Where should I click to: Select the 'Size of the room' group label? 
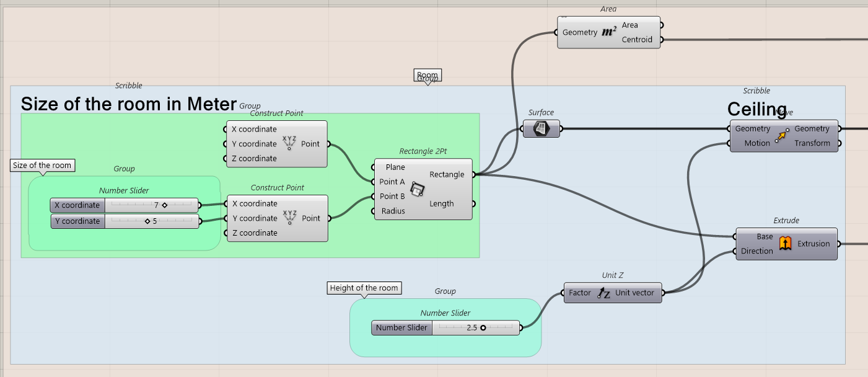43,166
